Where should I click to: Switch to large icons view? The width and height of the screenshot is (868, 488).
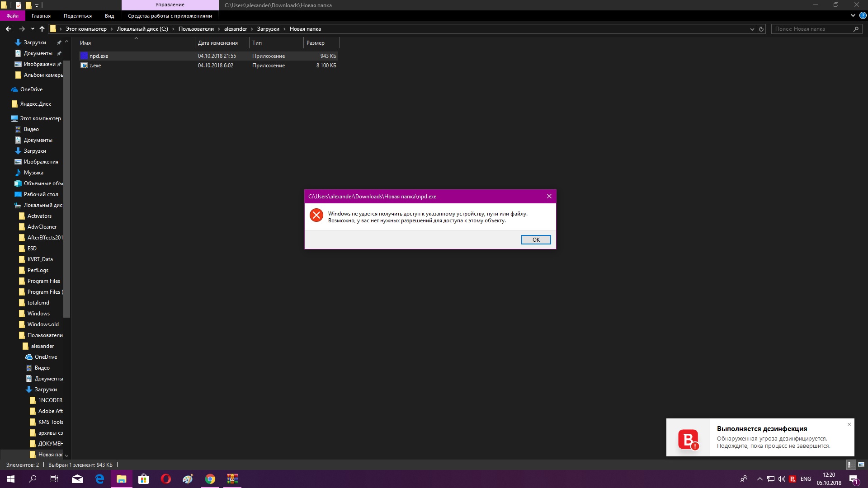tap(861, 465)
